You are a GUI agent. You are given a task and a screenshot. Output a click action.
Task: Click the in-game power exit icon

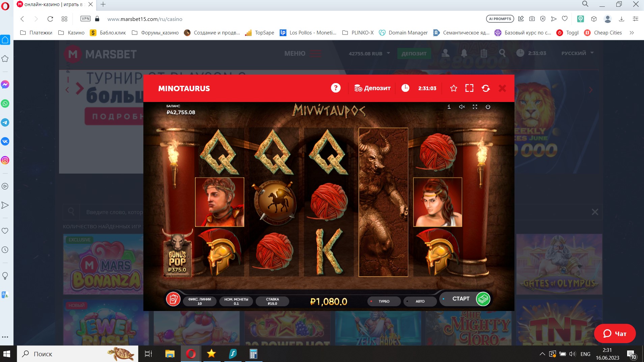488,107
